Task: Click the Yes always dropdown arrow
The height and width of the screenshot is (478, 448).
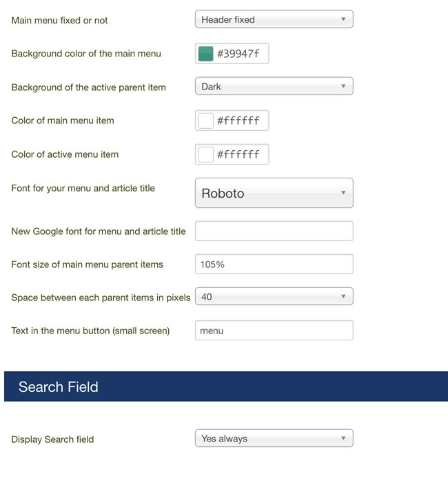Action: point(343,438)
